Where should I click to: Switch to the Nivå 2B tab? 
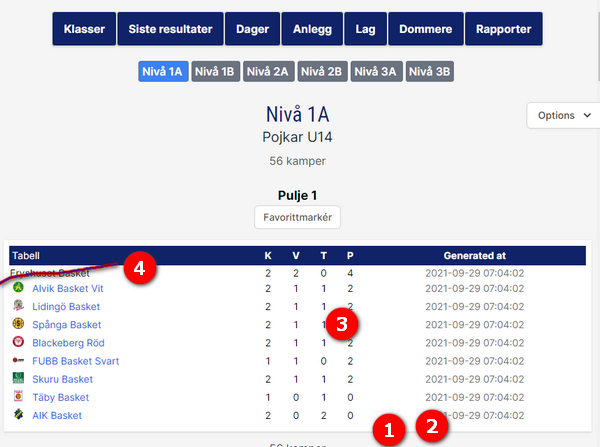322,71
